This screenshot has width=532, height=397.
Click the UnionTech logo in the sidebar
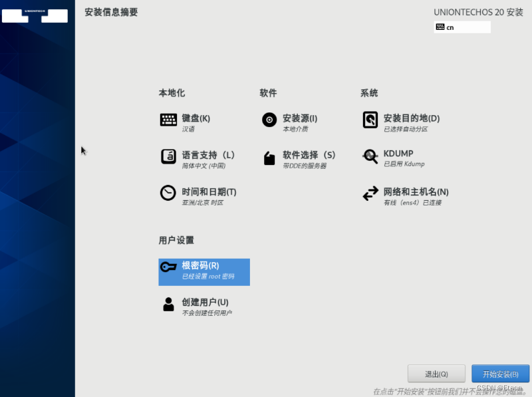pos(35,15)
